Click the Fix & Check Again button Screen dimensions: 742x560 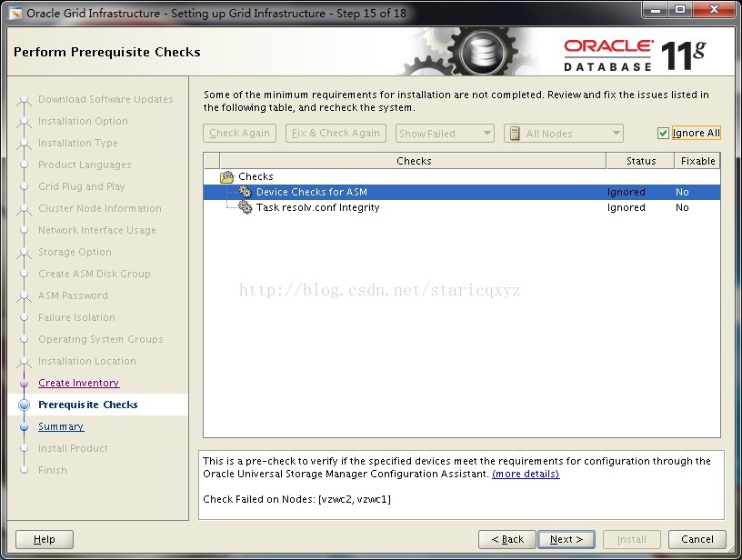(x=336, y=134)
